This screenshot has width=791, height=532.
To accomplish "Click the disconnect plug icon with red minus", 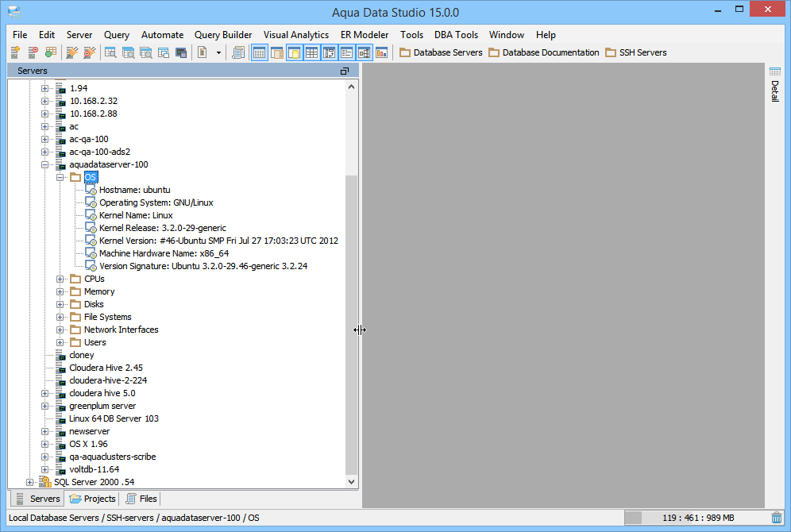I will point(90,52).
